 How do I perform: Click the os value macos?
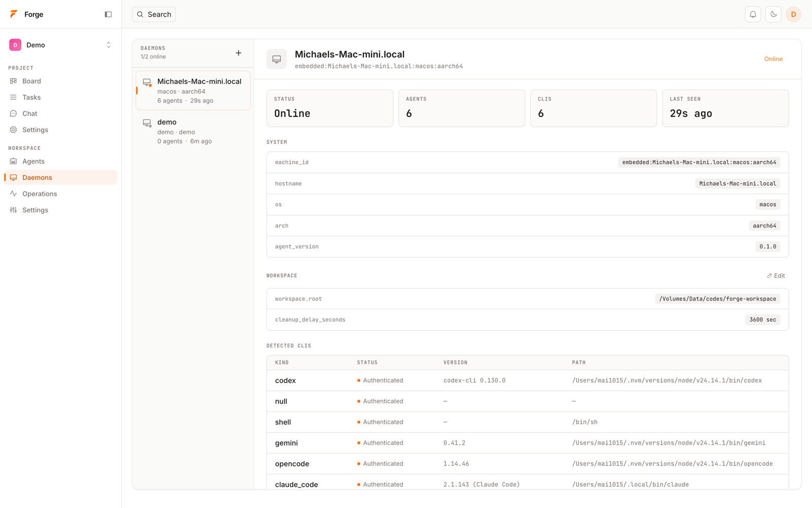click(x=768, y=204)
